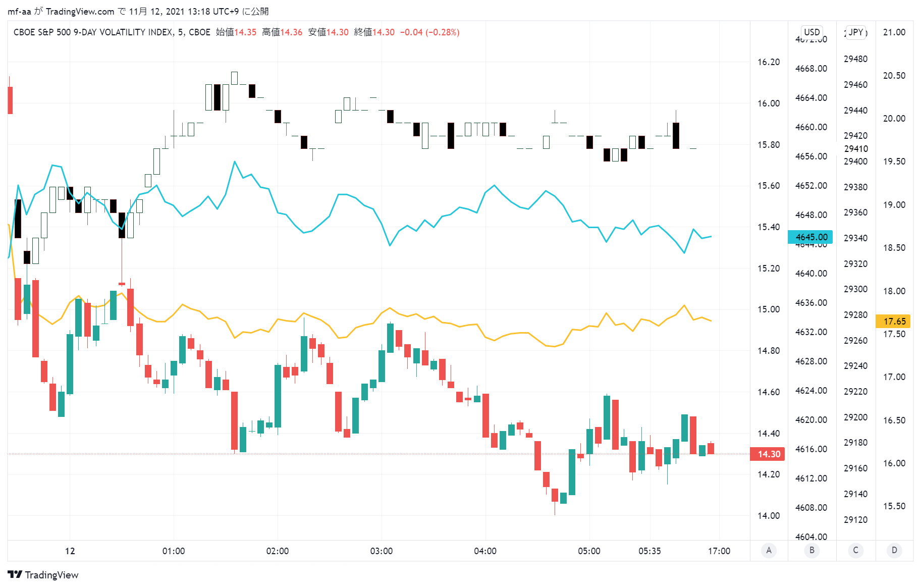This screenshot has height=588, width=921.
Task: Click the closing value 終値14.30
Action: [374, 32]
